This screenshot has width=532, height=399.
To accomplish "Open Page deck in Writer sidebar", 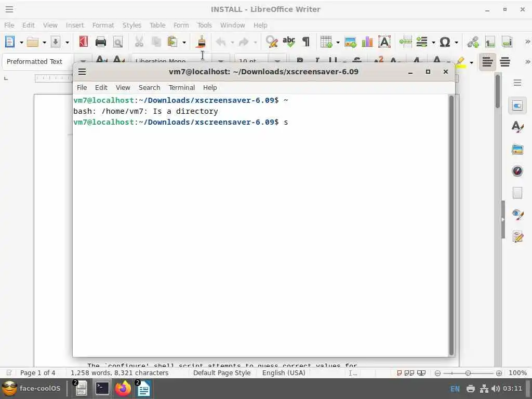I will click(517, 192).
